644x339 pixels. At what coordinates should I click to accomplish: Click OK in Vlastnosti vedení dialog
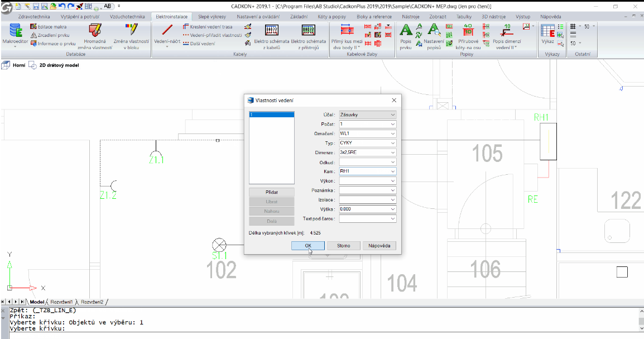308,246
